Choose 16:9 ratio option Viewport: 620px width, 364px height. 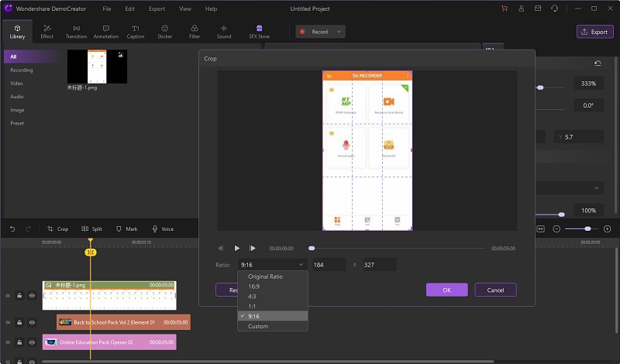(273, 287)
